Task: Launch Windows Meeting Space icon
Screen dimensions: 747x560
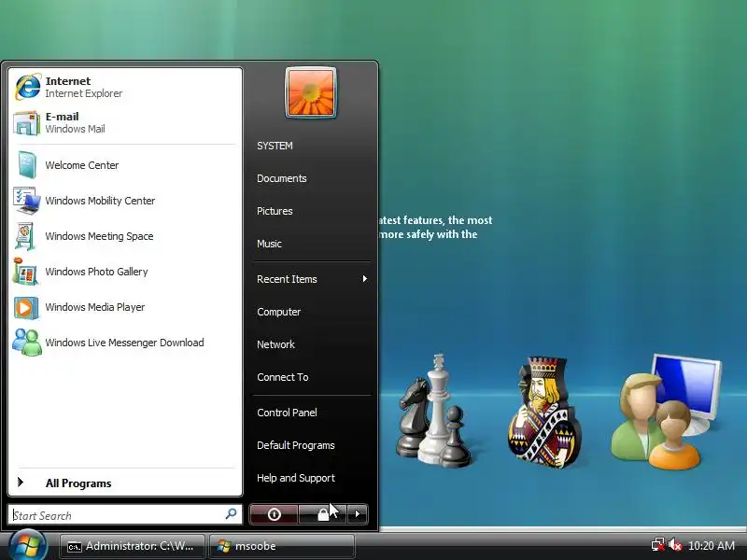Action: [x=25, y=236]
